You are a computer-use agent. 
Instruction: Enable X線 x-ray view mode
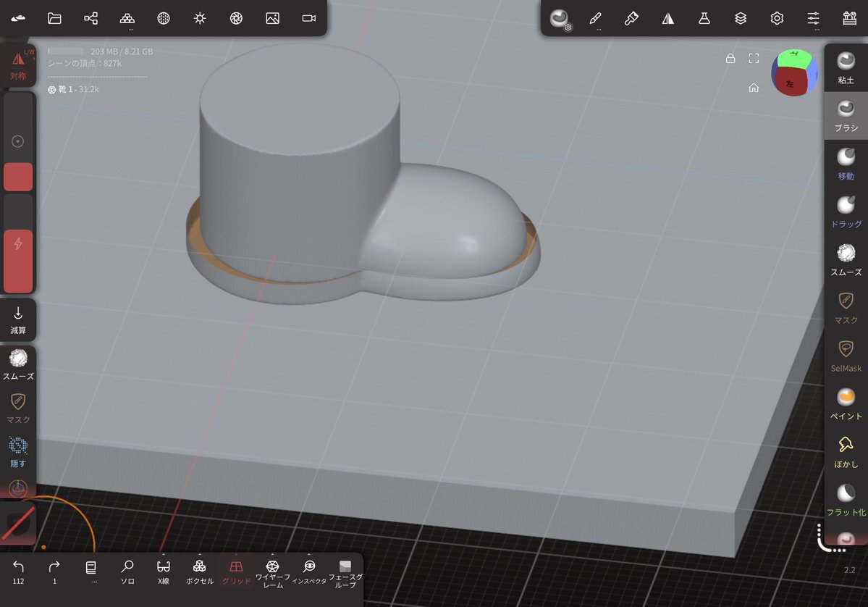pos(164,571)
